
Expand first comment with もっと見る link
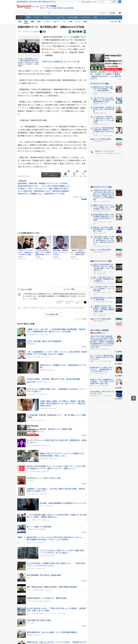tap(33, 299)
